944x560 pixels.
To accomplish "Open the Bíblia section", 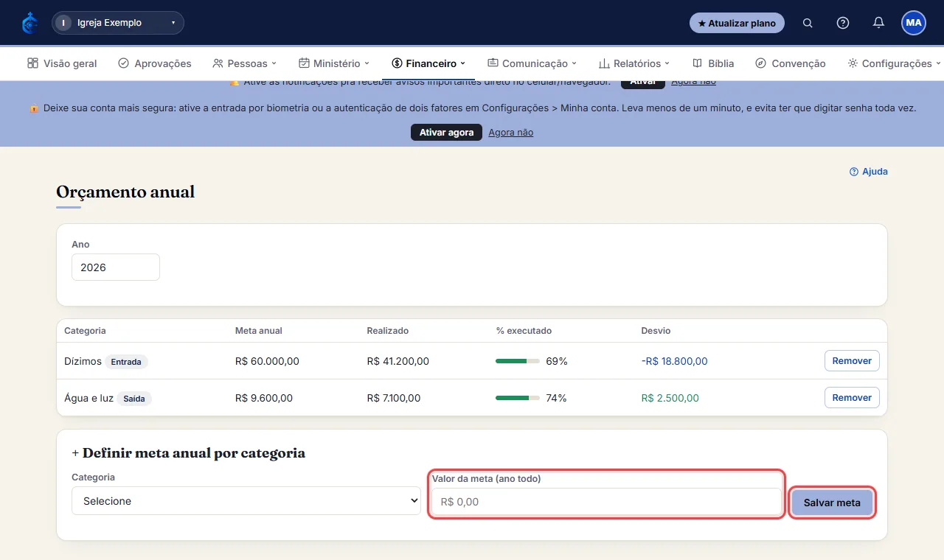I will tap(713, 63).
